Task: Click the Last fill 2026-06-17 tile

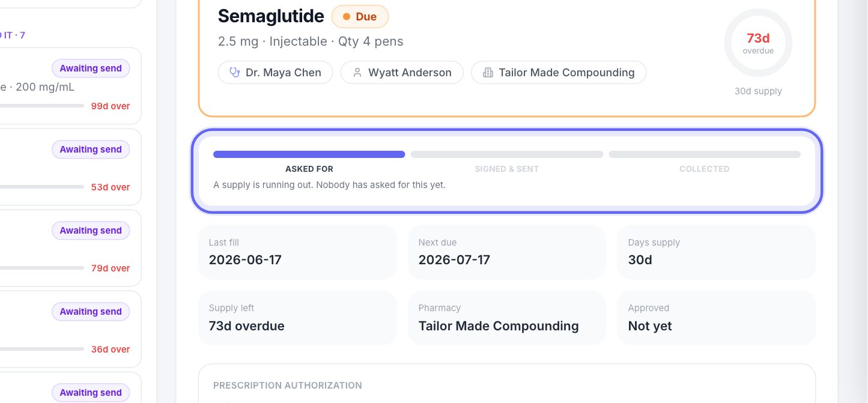Action: tap(297, 252)
